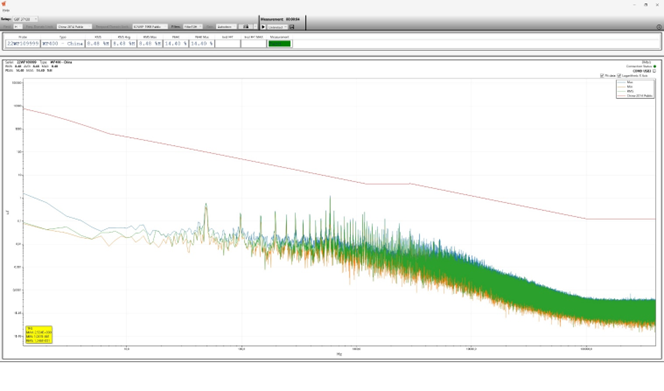Select the Max series in chart legend
The image size is (664, 391).
[x=630, y=82]
